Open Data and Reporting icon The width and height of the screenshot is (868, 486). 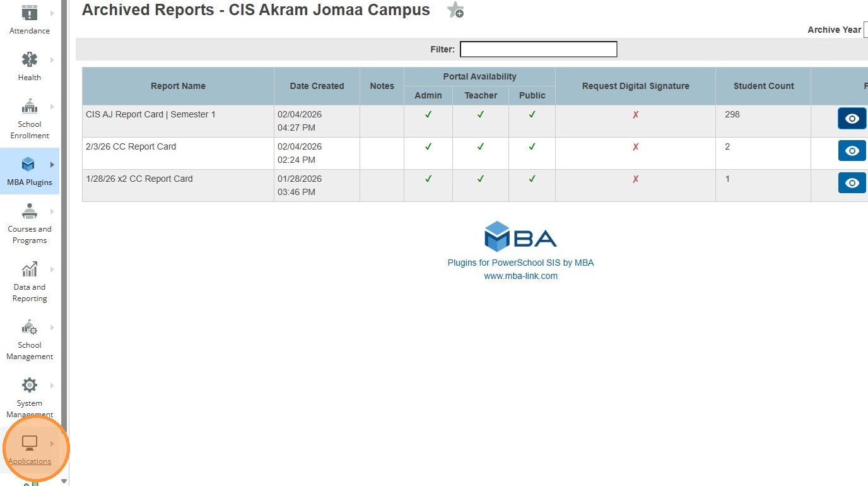tap(29, 270)
